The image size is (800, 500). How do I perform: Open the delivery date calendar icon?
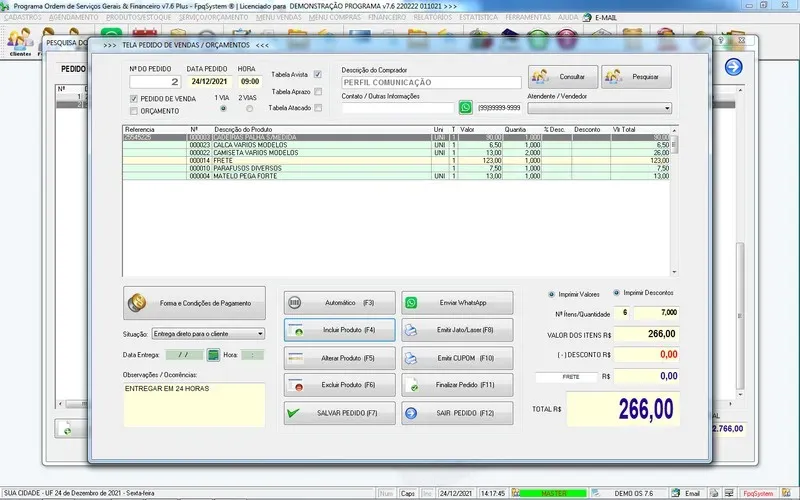point(213,355)
